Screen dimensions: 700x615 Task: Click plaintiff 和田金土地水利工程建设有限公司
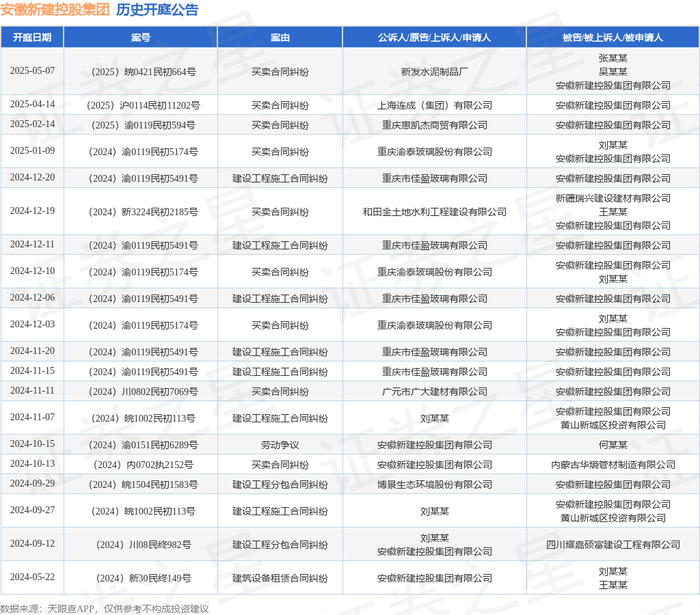[x=434, y=212]
